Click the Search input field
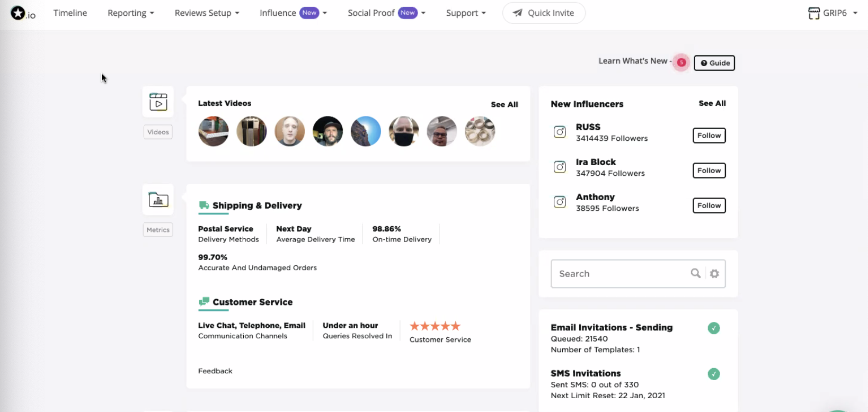The width and height of the screenshot is (868, 412). pos(620,274)
